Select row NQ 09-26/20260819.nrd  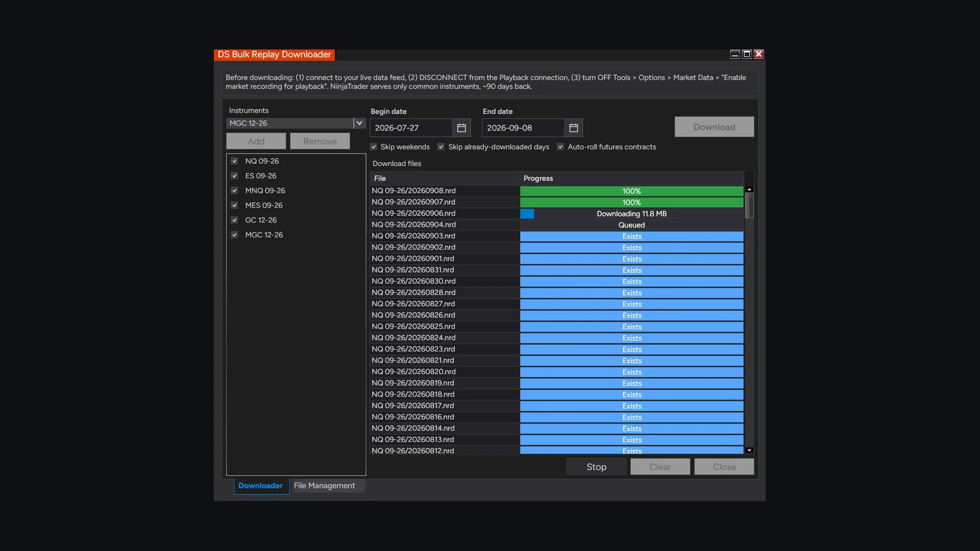pyautogui.click(x=557, y=383)
